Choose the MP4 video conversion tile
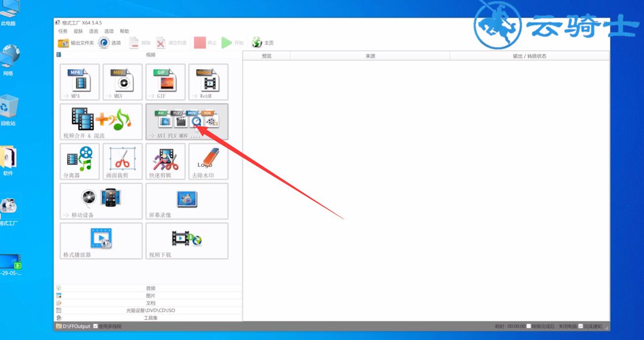 [80, 82]
